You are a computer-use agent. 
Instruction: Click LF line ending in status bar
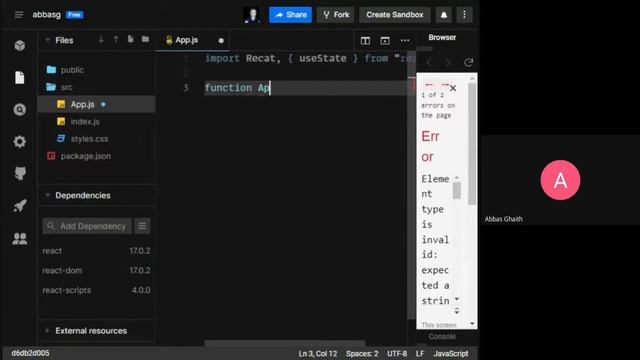[420, 353]
